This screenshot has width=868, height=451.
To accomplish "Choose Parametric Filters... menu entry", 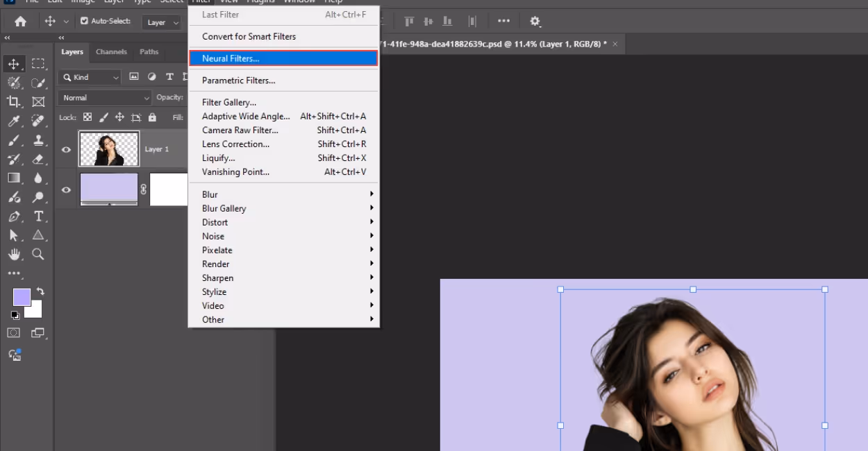I will 284,80.
